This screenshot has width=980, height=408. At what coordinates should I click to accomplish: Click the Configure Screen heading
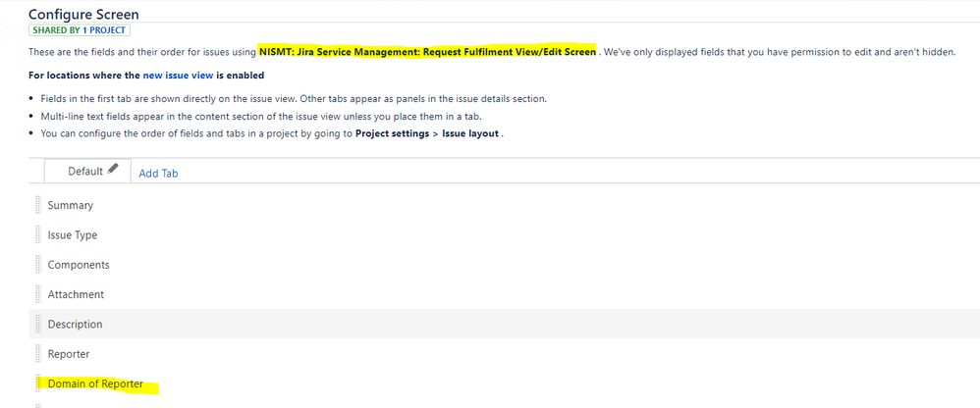[x=83, y=13]
